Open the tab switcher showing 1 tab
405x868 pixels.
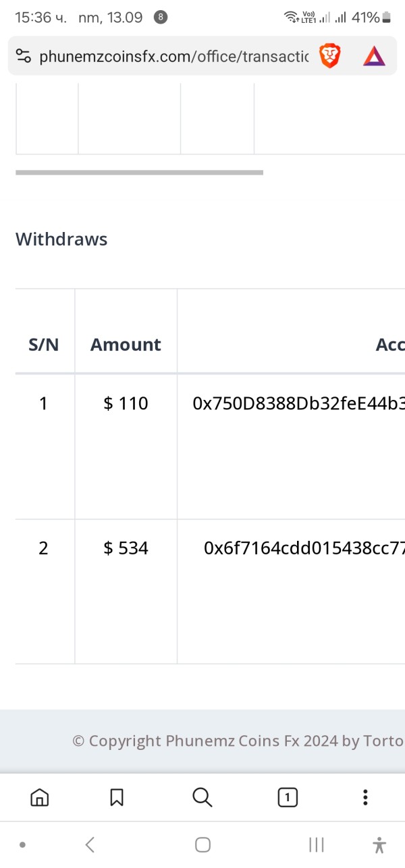tap(288, 797)
